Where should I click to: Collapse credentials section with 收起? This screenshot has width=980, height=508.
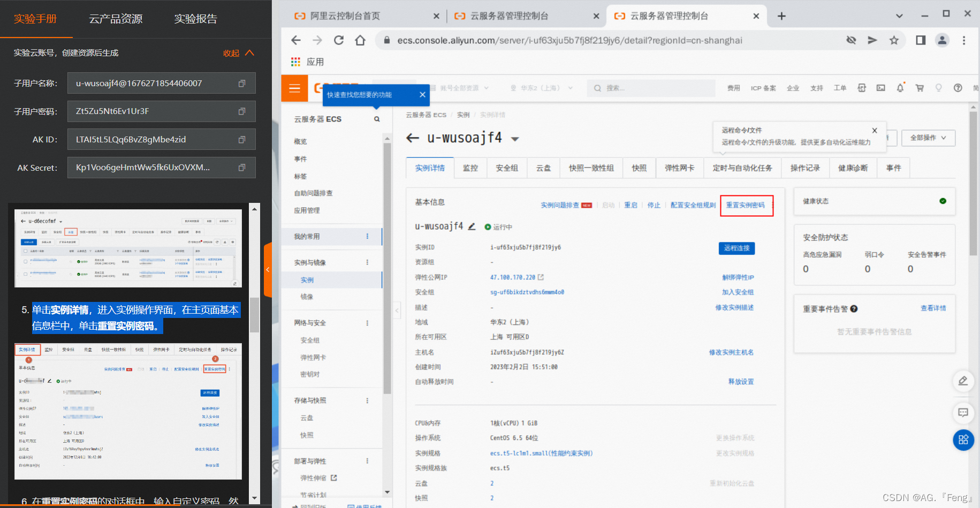coord(238,53)
